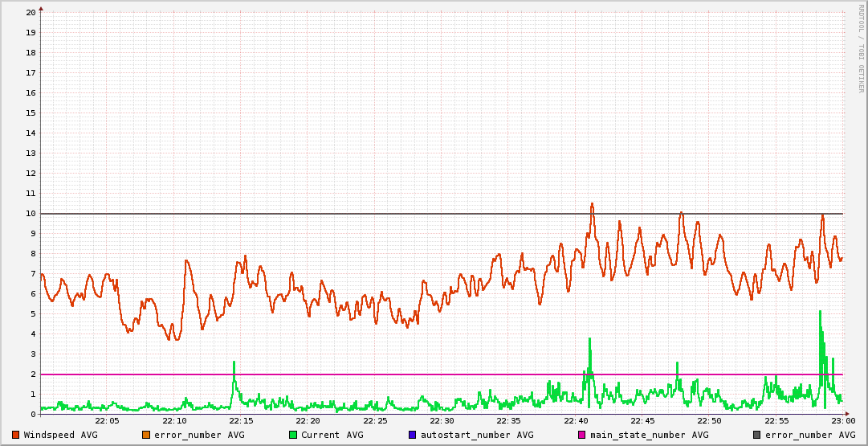Image resolution: width=868 pixels, height=446 pixels.
Task: Click the gray error_number legend swatch
Action: pos(757,435)
